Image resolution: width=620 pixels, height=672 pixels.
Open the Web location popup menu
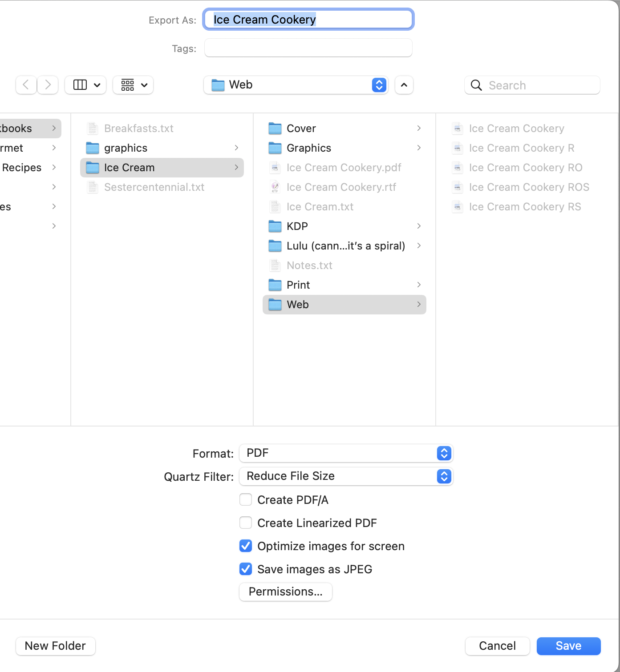click(296, 85)
